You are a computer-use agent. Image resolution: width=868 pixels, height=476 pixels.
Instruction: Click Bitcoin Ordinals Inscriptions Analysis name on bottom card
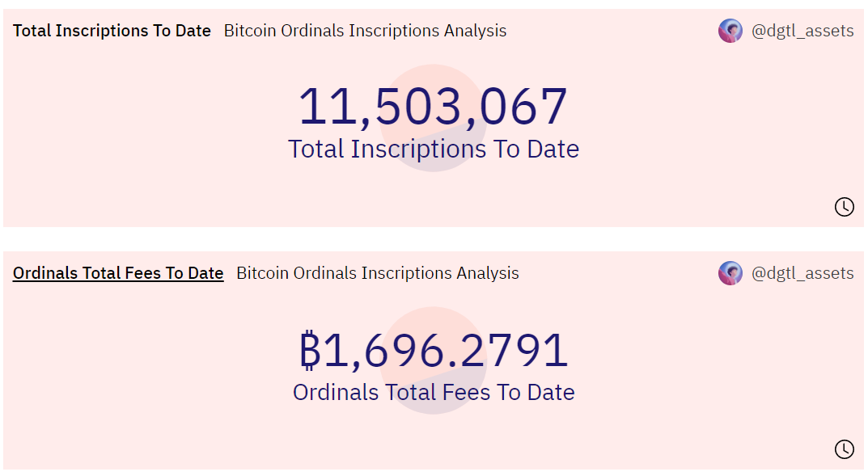(376, 273)
